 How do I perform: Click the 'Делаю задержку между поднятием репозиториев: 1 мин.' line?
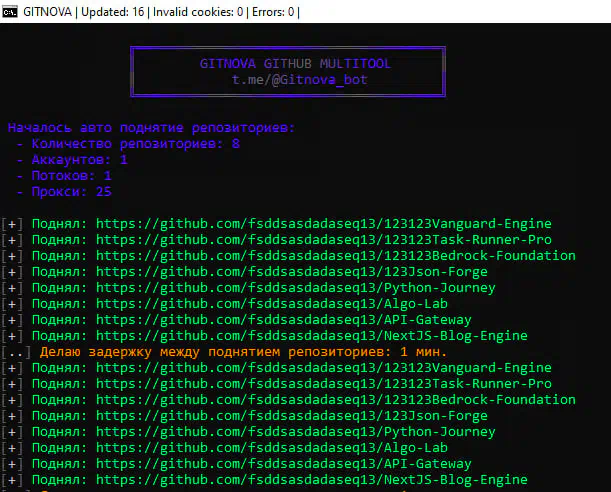click(x=243, y=352)
